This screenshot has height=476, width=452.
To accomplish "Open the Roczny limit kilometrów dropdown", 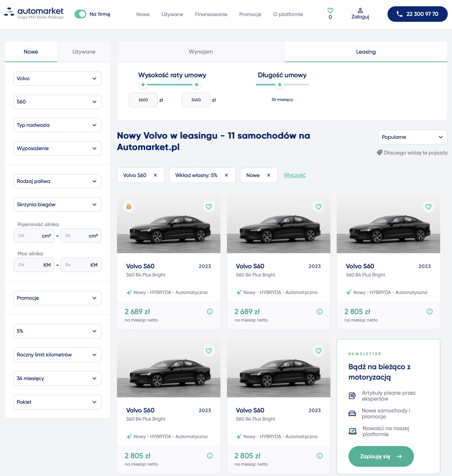I will [57, 355].
